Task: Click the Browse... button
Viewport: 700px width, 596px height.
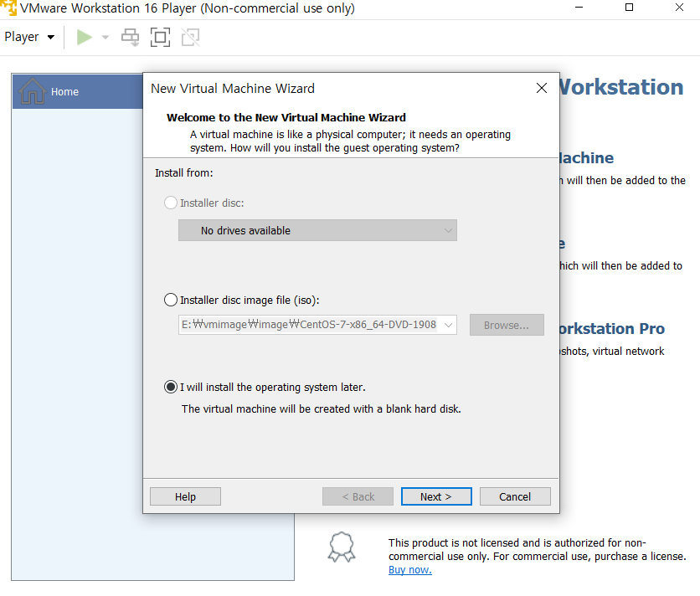Action: [507, 325]
